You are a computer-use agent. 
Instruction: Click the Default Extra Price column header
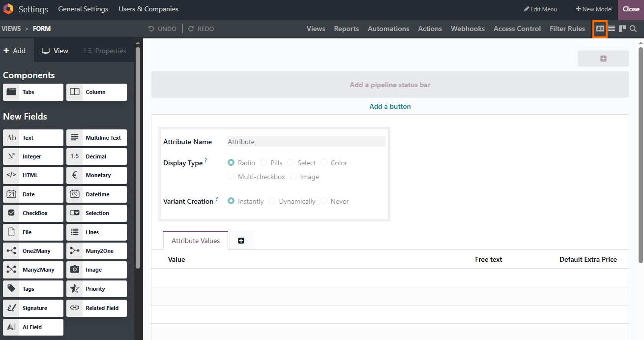[588, 259]
